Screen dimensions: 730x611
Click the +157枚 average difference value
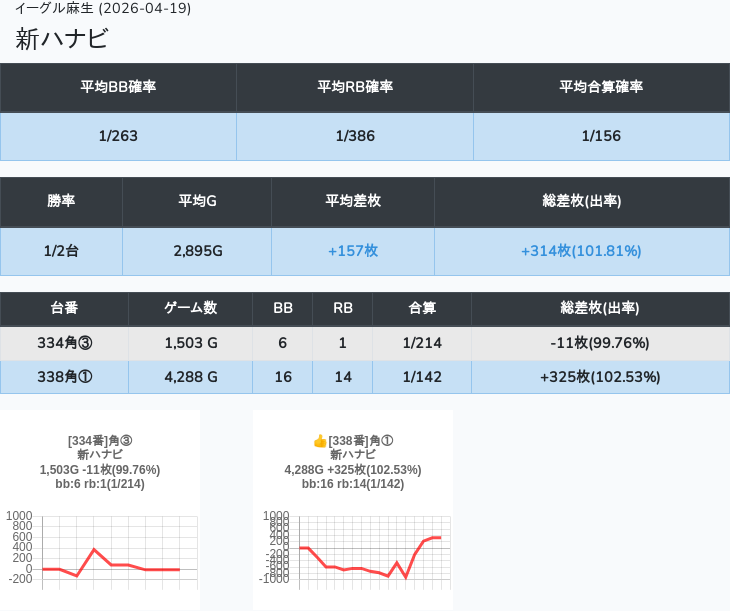pyautogui.click(x=352, y=251)
